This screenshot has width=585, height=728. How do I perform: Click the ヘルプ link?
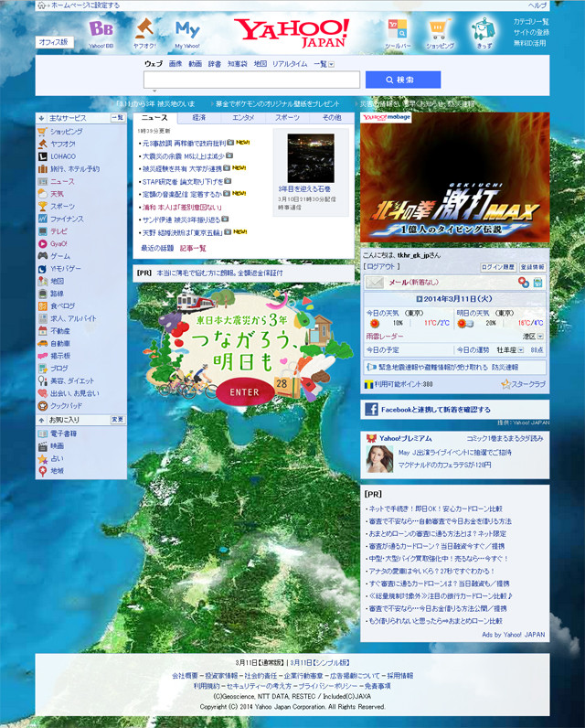pos(537,5)
